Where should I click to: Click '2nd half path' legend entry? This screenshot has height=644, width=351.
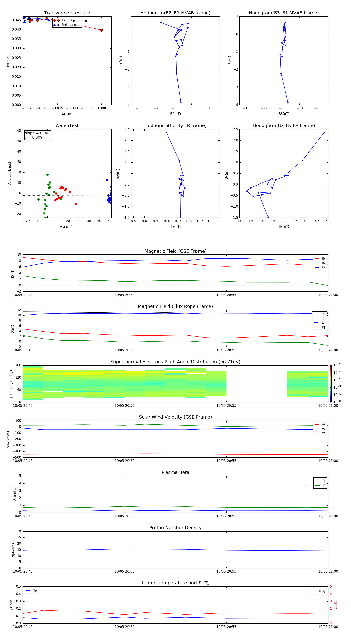(67, 25)
